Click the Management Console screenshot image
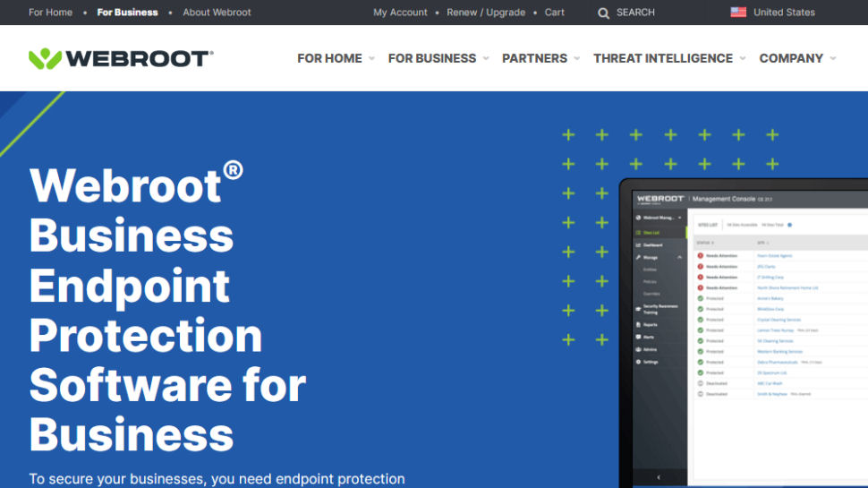 [x=744, y=333]
